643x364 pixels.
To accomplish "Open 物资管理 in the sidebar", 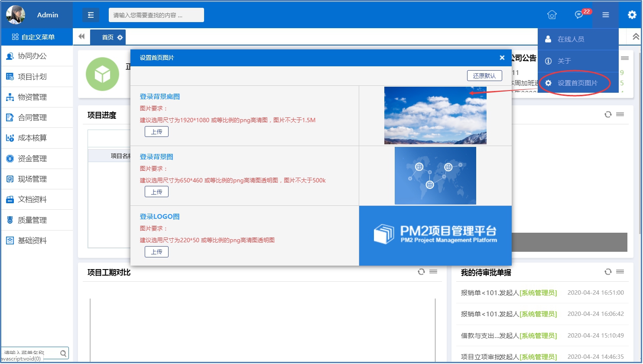I will [32, 97].
